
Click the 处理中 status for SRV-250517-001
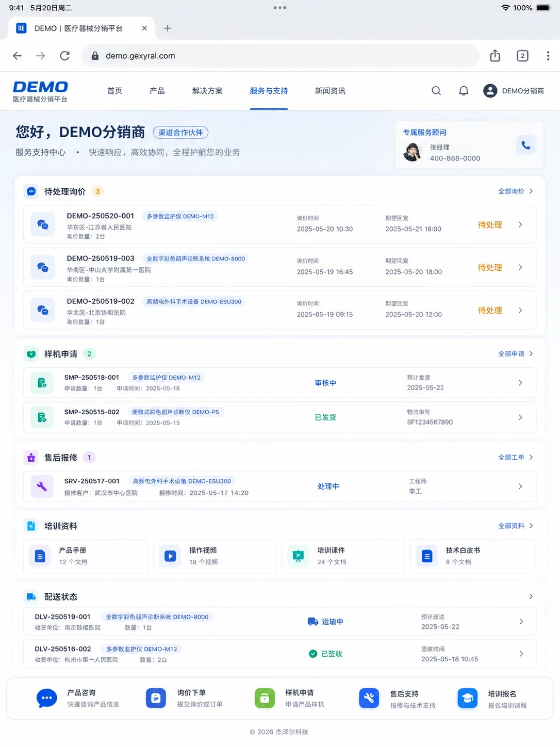click(x=328, y=486)
